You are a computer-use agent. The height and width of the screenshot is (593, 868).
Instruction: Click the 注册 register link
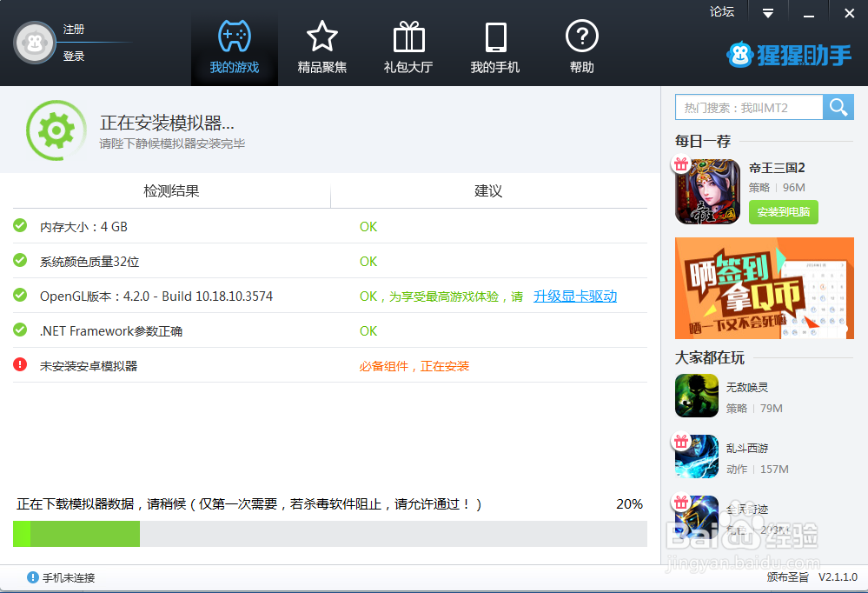tap(73, 28)
